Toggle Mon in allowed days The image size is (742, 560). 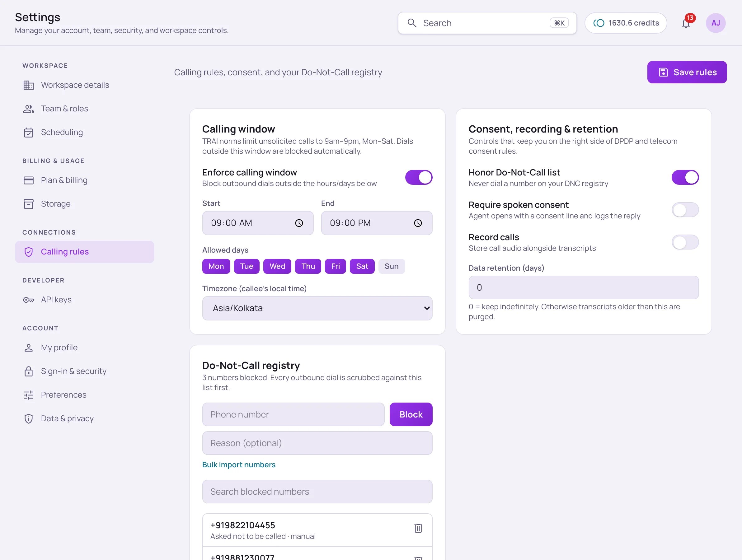click(216, 266)
